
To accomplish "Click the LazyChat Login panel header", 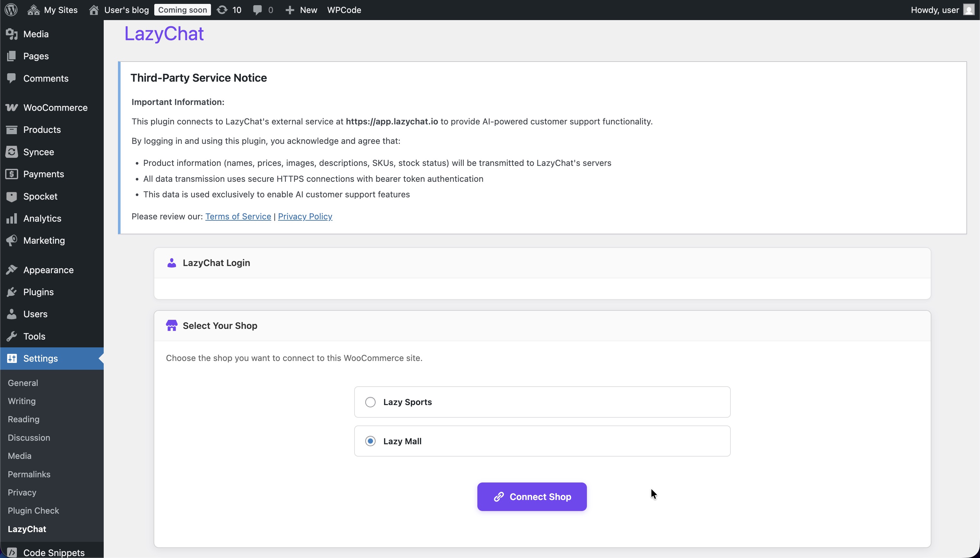I will pyautogui.click(x=216, y=263).
